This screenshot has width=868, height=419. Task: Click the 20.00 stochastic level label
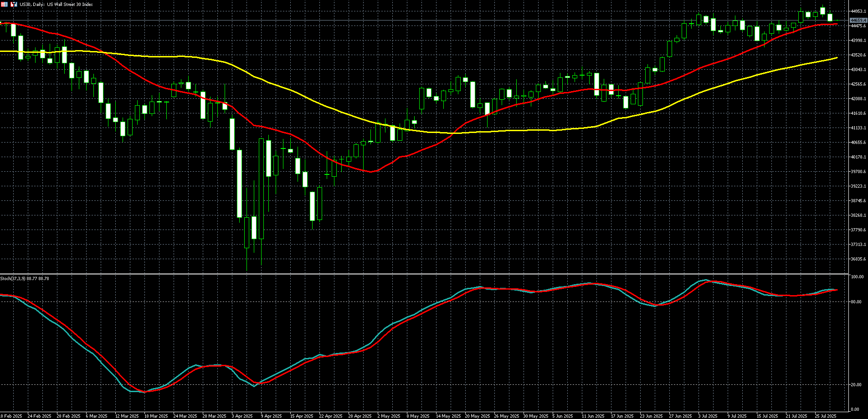856,384
